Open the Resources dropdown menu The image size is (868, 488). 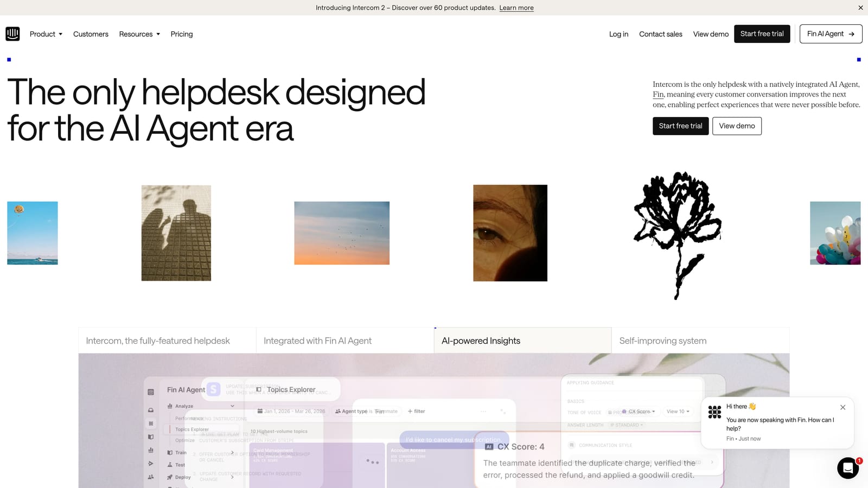tap(139, 34)
